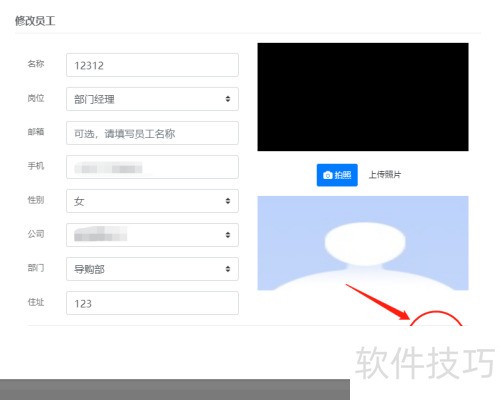Select the 住址 field containing 123
The height and width of the screenshot is (400, 500).
point(152,303)
